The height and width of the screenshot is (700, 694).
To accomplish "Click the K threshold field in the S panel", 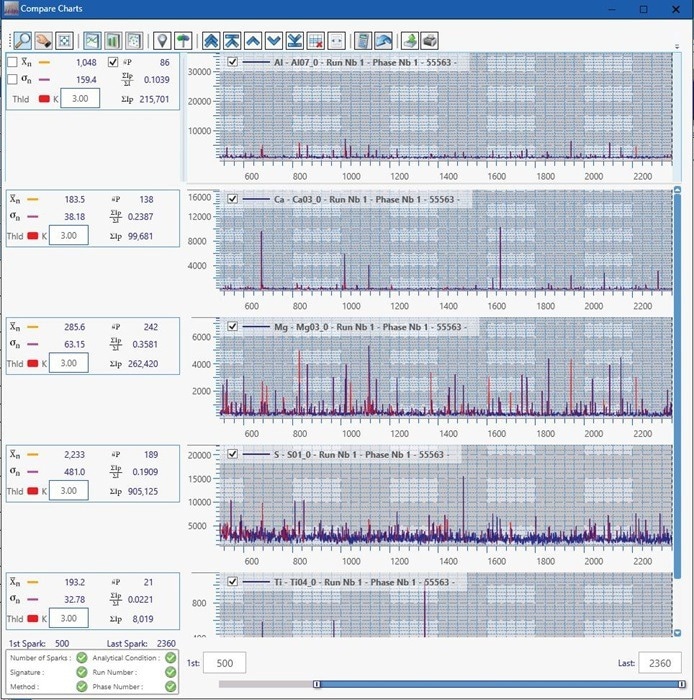I will (x=70, y=491).
